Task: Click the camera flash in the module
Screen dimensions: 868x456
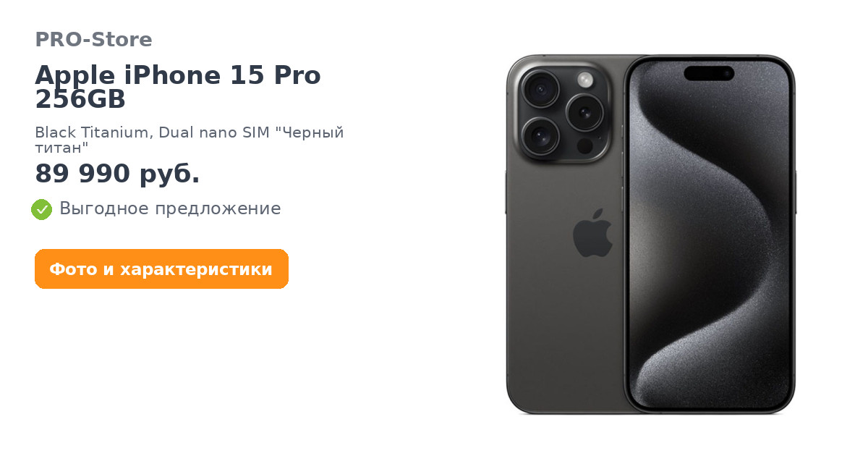Action: [x=585, y=79]
